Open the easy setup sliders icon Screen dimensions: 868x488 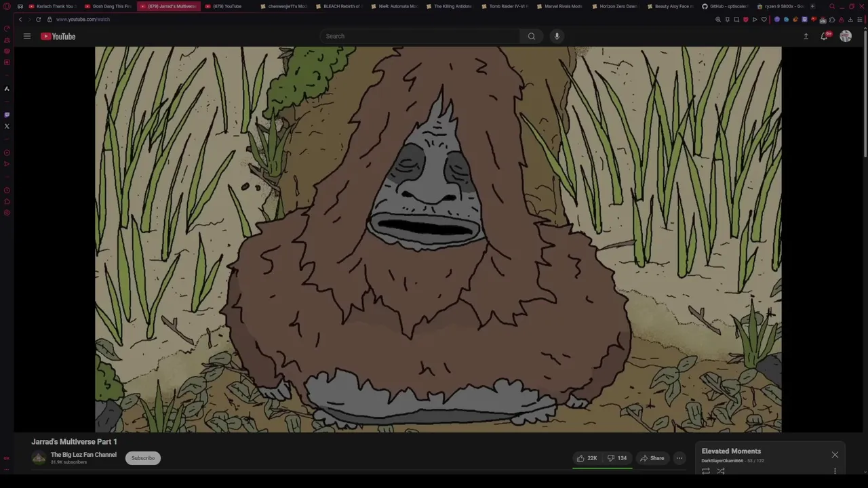click(x=859, y=20)
